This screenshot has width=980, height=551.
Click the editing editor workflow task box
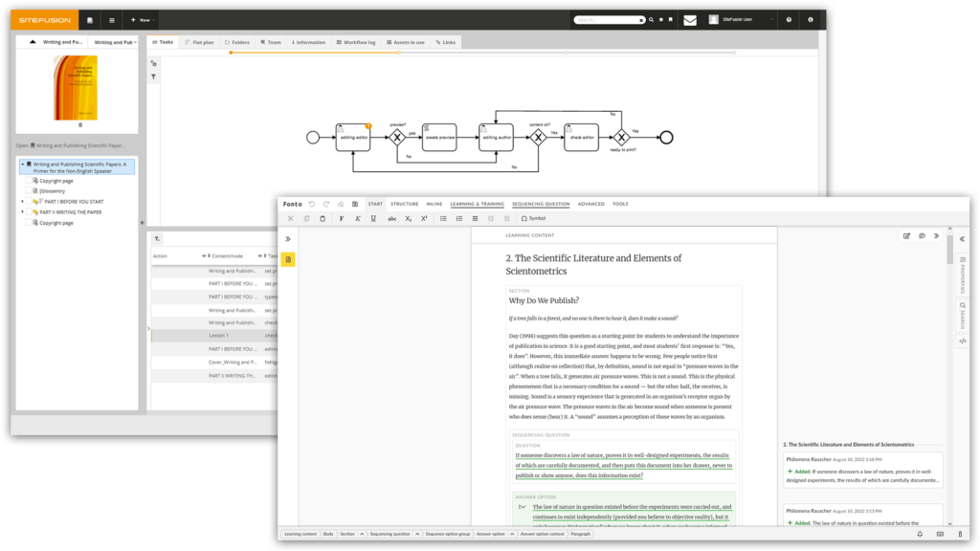coord(353,137)
